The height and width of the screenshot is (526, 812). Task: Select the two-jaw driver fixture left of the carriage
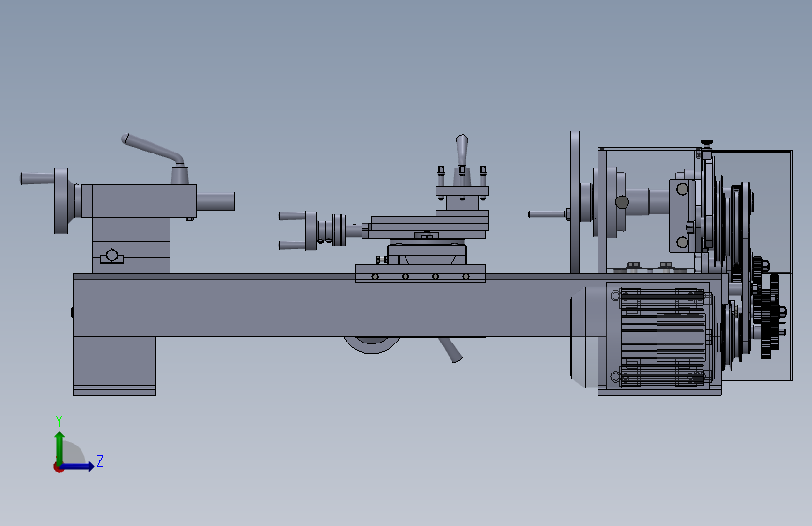point(312,230)
